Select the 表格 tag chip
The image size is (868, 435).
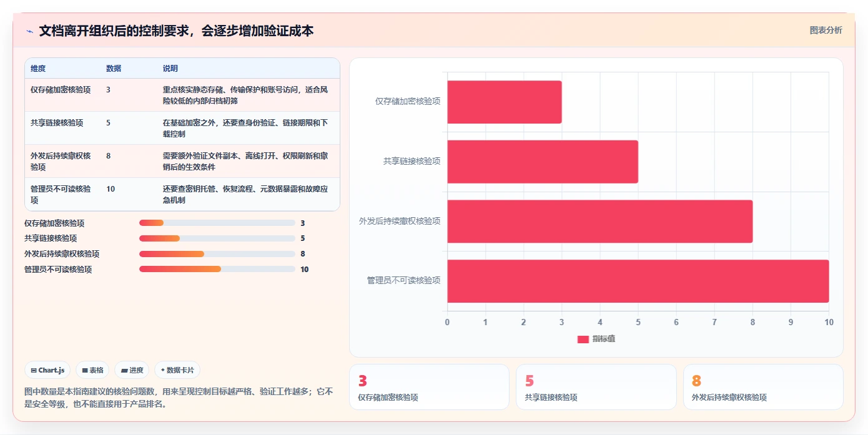(92, 370)
